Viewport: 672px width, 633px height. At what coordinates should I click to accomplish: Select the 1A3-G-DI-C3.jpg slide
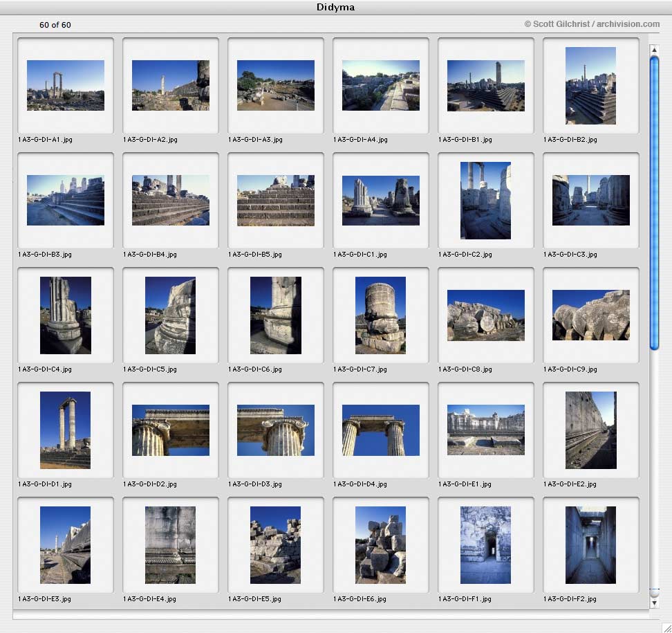(x=590, y=201)
